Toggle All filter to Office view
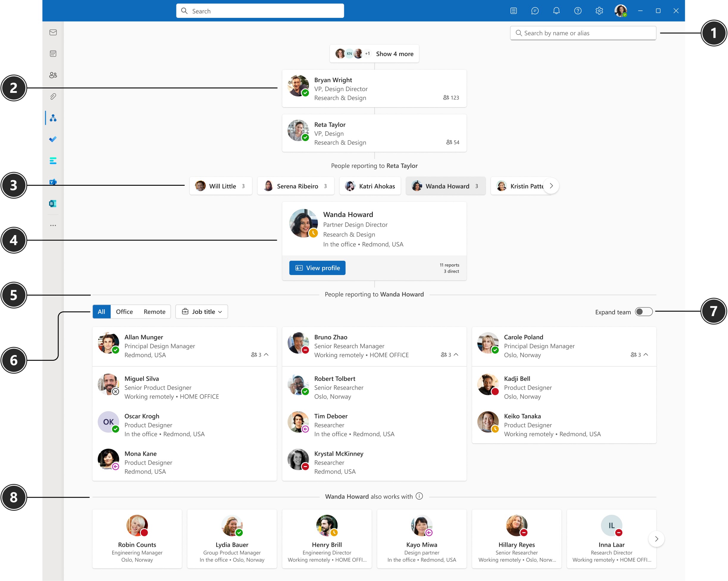The height and width of the screenshot is (581, 728). pyautogui.click(x=125, y=311)
